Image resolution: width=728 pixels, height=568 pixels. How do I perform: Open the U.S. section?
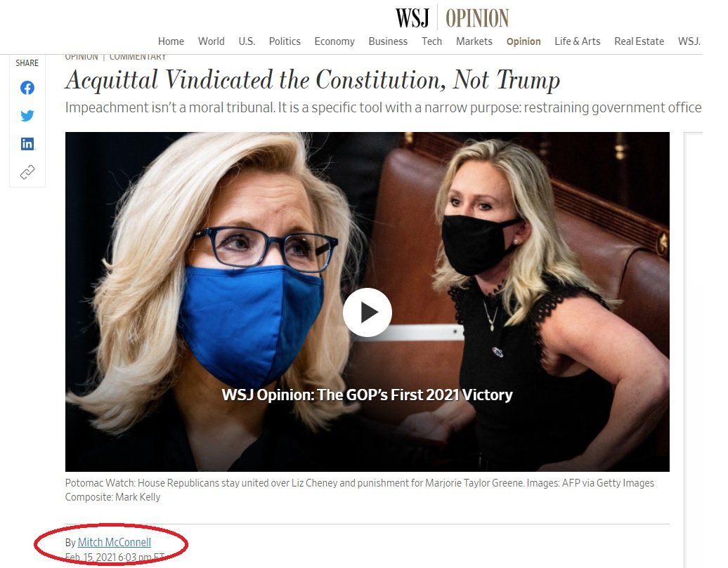pyautogui.click(x=247, y=41)
